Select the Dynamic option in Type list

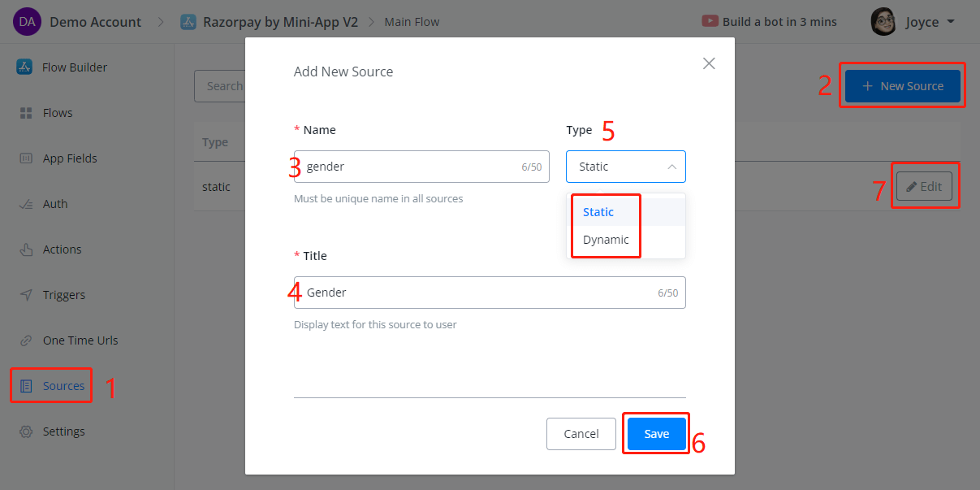(606, 240)
